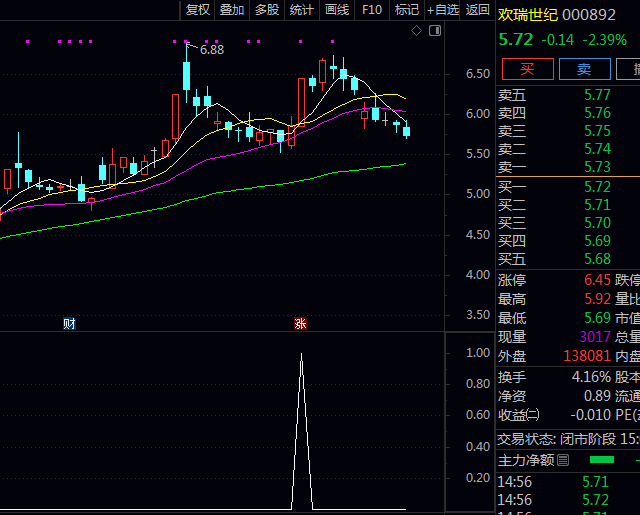Image resolution: width=640 pixels, height=515 pixels.
Task: Select 卖四 price 5.76
Action: (597, 113)
